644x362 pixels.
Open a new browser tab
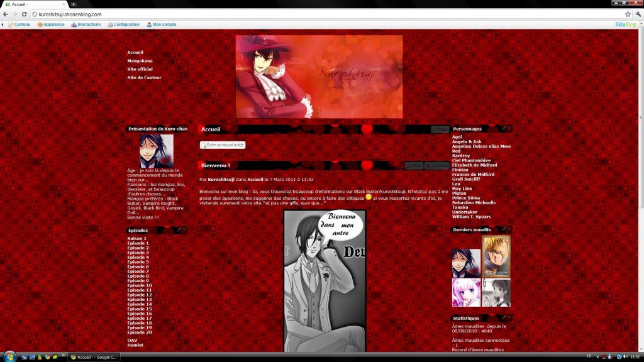point(73,4)
